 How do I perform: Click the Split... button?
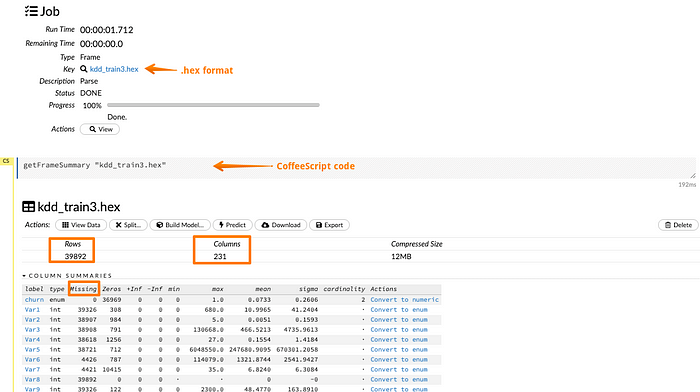coord(128,225)
